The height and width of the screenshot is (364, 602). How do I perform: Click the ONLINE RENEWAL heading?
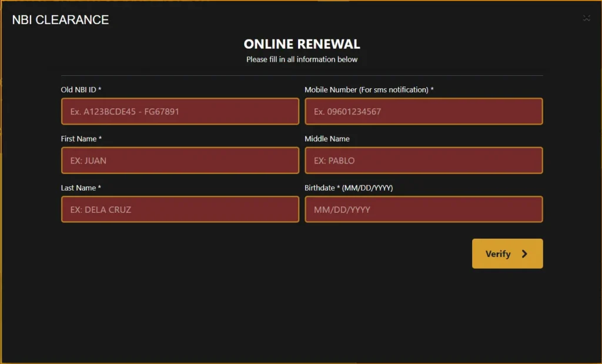302,44
